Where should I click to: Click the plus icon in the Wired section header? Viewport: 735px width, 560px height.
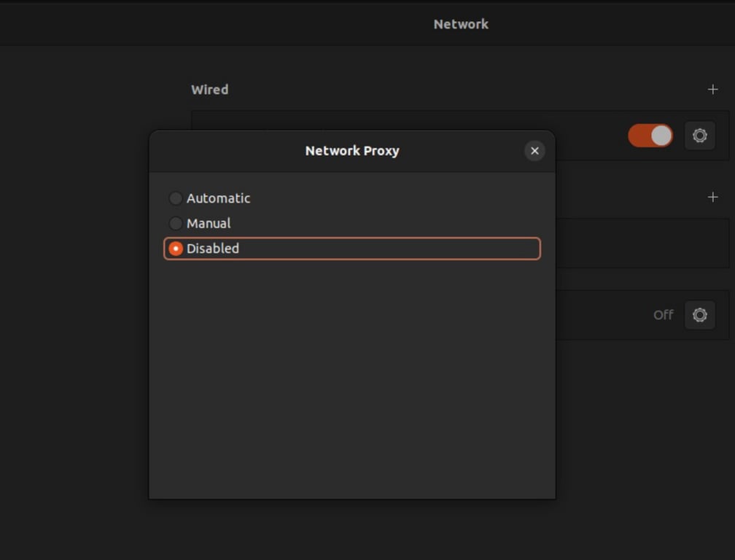(x=712, y=89)
